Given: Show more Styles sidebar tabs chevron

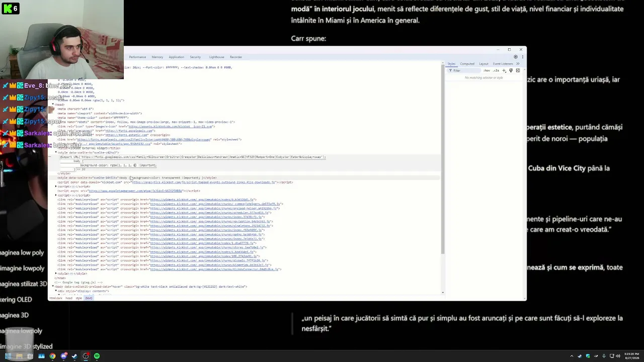Looking at the screenshot, I should point(518,64).
